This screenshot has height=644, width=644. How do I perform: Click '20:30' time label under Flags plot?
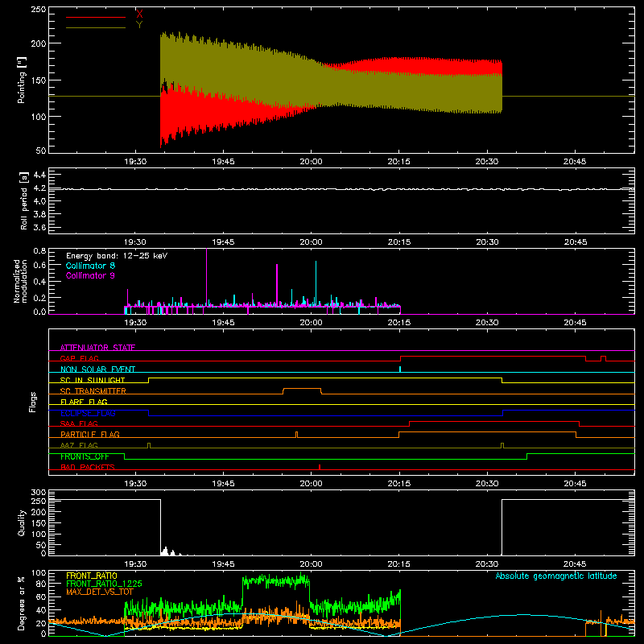click(x=487, y=484)
